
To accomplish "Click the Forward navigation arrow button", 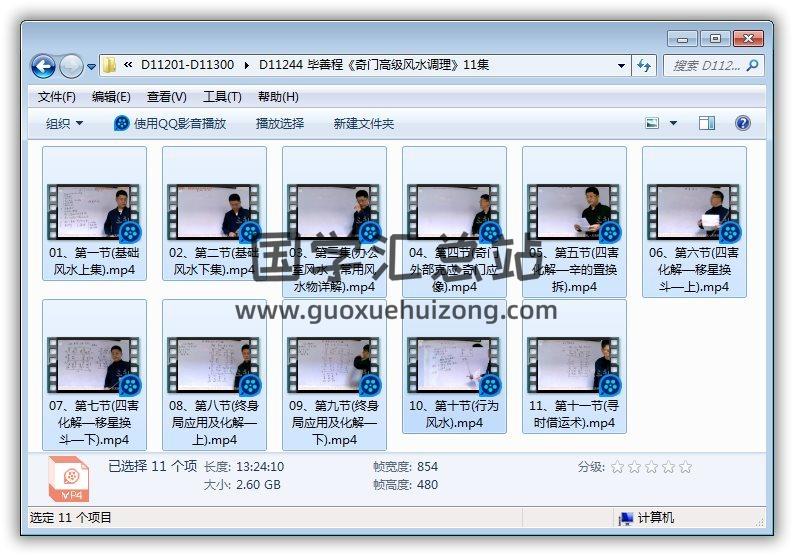I will [71, 66].
